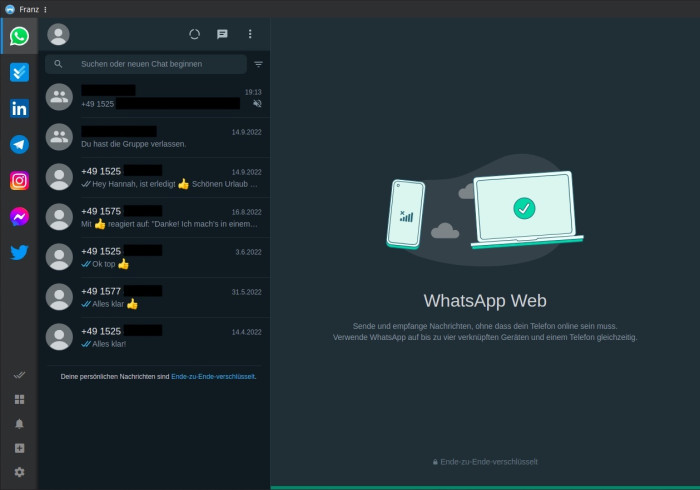
Task: Open the WhatsApp Status circle icon
Action: tap(194, 34)
